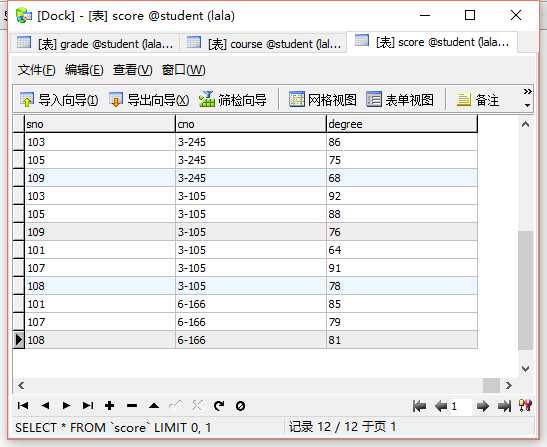
Task: Select degree cell with value 86
Action: [402, 142]
